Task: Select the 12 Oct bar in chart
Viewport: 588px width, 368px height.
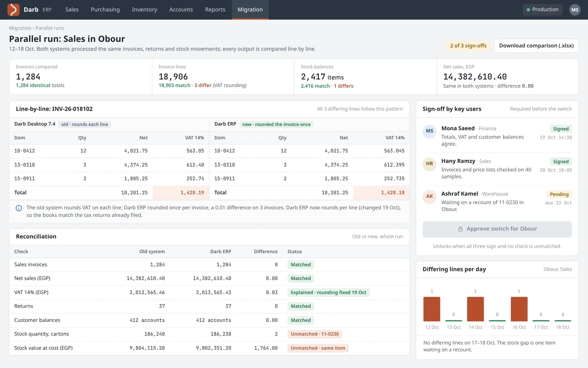Action: pos(432,309)
